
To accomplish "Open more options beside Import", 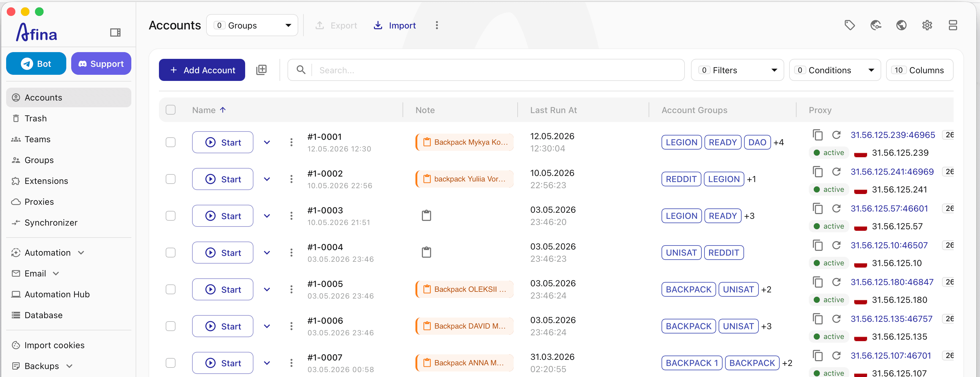I will (x=437, y=25).
